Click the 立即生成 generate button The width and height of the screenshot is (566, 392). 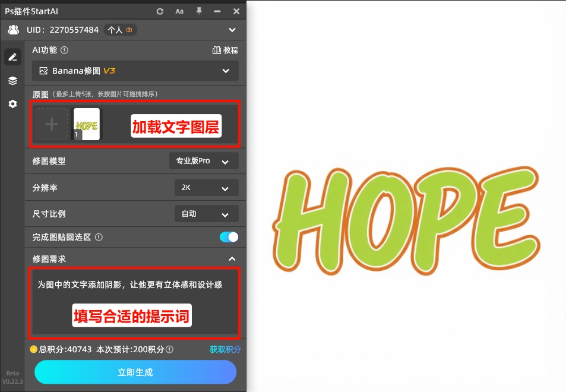pos(135,372)
